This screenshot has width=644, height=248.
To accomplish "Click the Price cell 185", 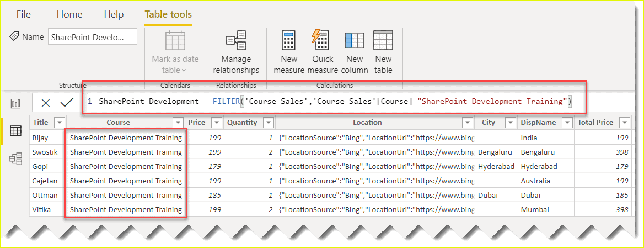I will coord(205,196).
